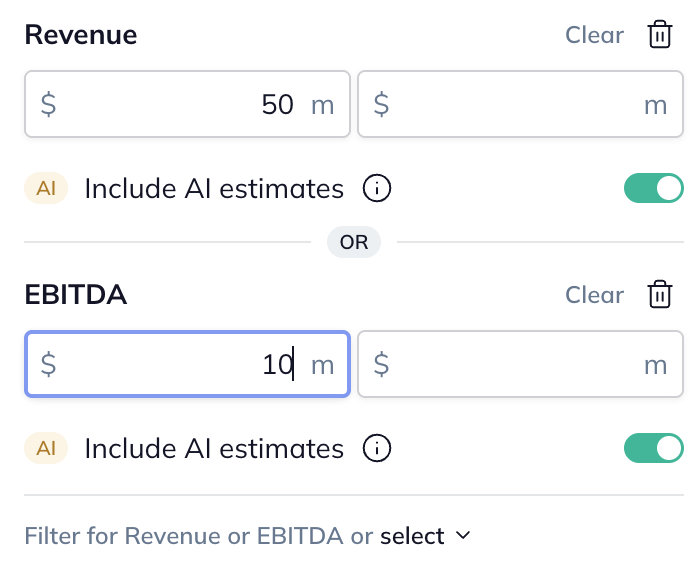Click info icon beside Revenue AI estimates
This screenshot has height=564, width=696.
377,188
